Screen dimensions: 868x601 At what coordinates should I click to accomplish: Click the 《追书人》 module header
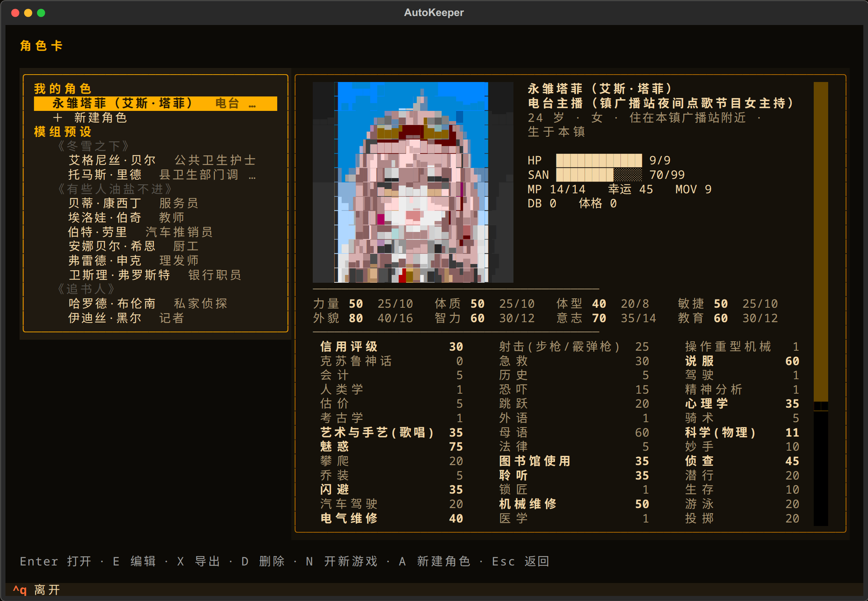(x=86, y=289)
